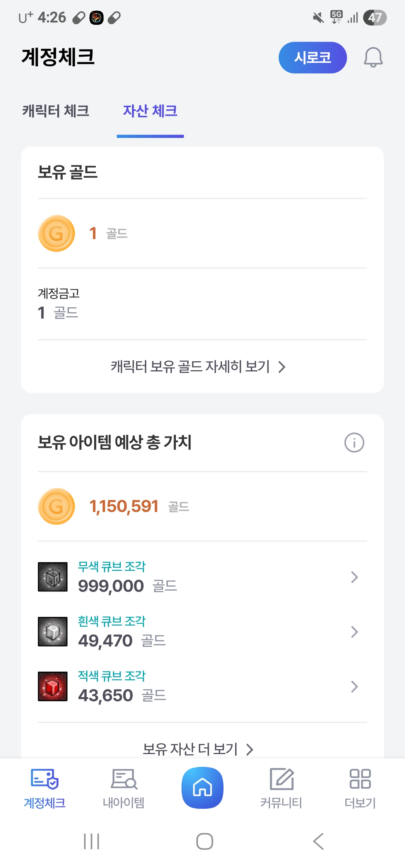Tap the 시로코 server button
405x868 pixels.
[x=312, y=57]
